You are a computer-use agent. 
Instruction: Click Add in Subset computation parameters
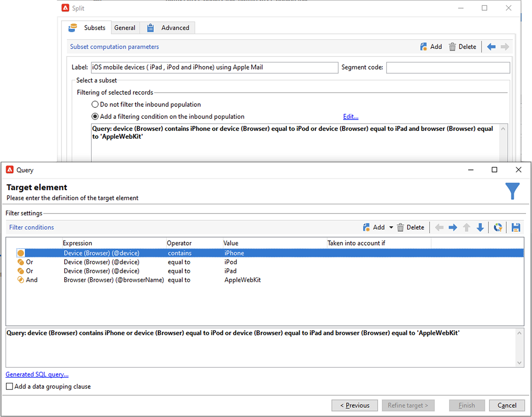[x=431, y=47]
